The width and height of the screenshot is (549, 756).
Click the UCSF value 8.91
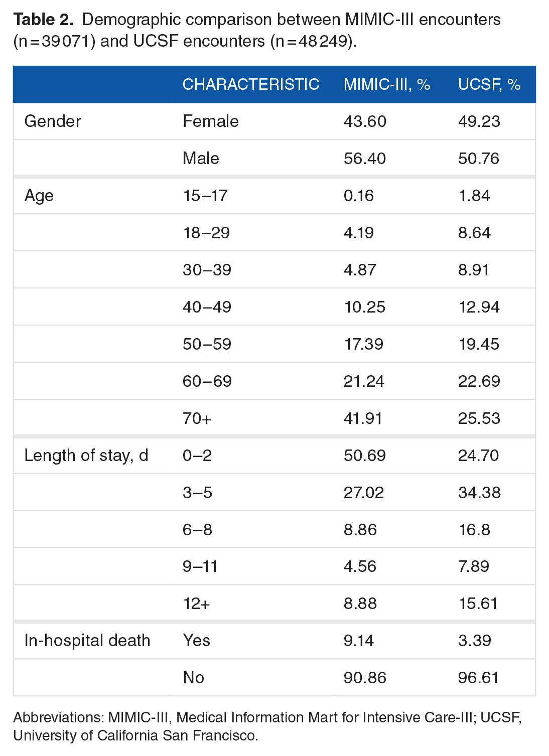pos(473,270)
